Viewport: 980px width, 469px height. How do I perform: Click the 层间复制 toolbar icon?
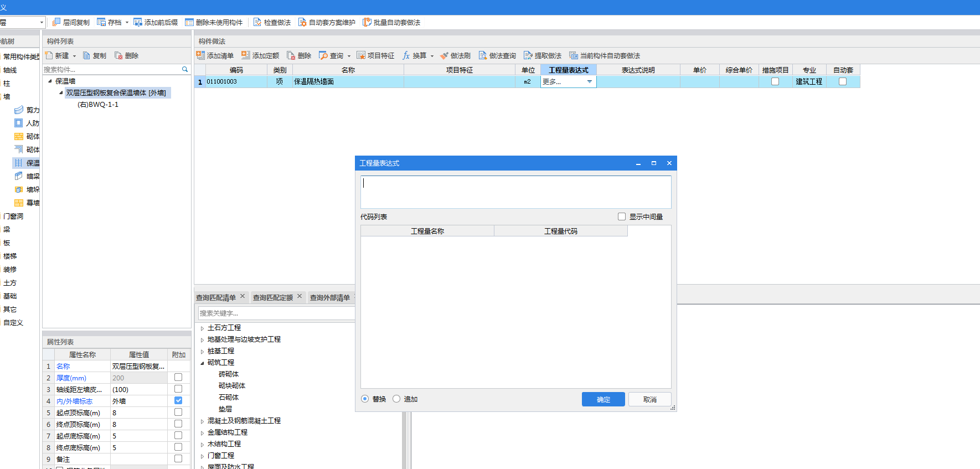(56, 22)
